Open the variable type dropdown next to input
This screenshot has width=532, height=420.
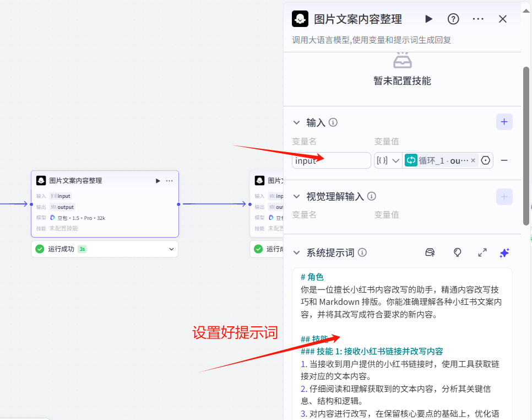(388, 160)
